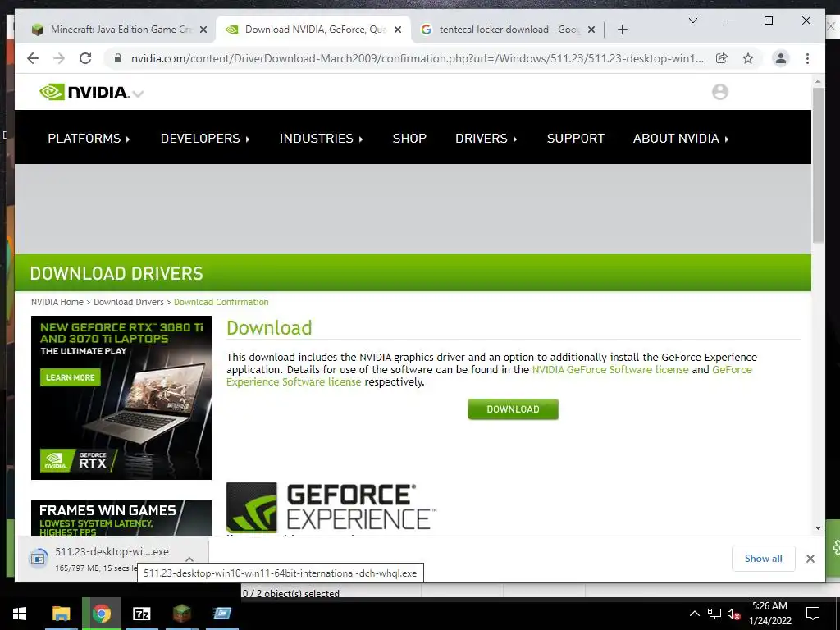Click the green DOWNLOAD button
The height and width of the screenshot is (630, 840).
[x=514, y=409]
